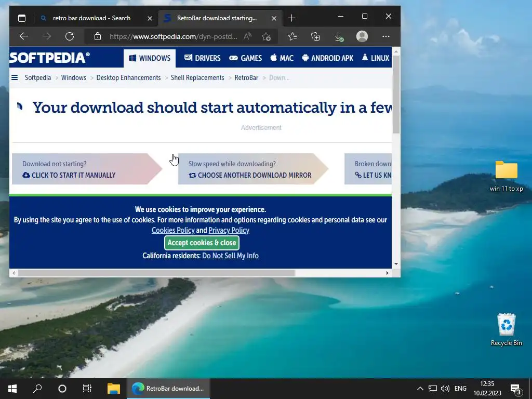The width and height of the screenshot is (532, 399).
Task: Close the RetroBar download starting tab
Action: click(274, 18)
